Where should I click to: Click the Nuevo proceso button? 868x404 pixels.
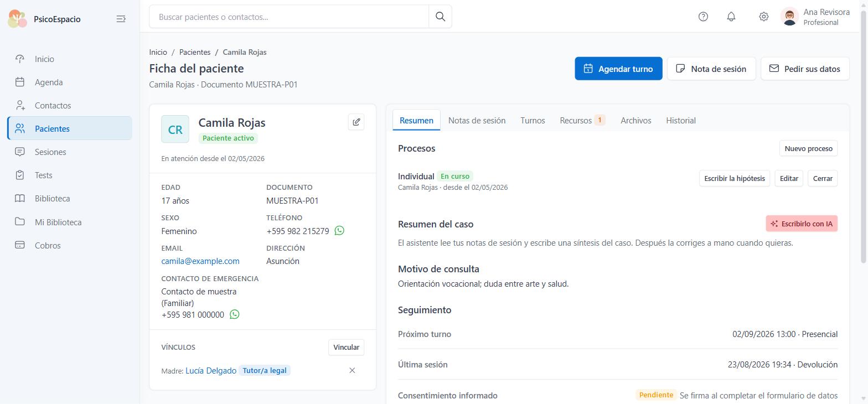(808, 148)
